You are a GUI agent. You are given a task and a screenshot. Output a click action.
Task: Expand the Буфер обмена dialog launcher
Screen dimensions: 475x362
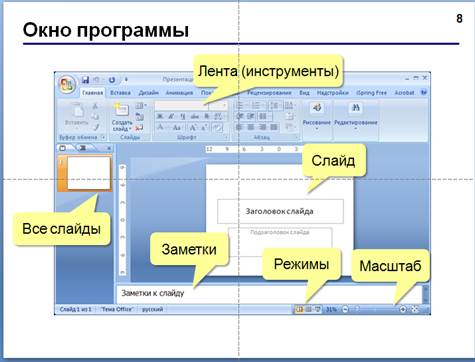(x=103, y=137)
